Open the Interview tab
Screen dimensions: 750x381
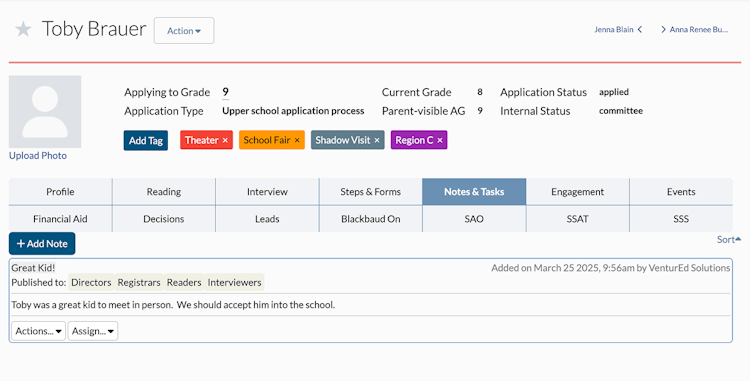pos(267,192)
